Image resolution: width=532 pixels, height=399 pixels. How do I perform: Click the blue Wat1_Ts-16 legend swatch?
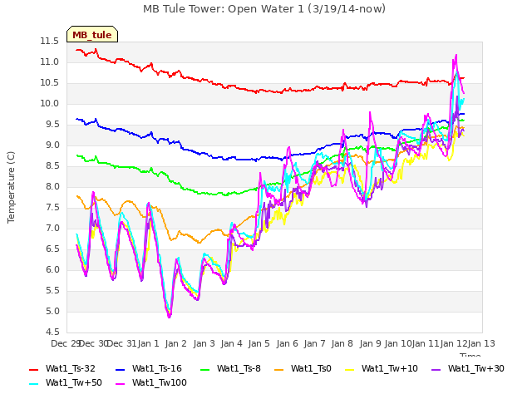pos(121,369)
